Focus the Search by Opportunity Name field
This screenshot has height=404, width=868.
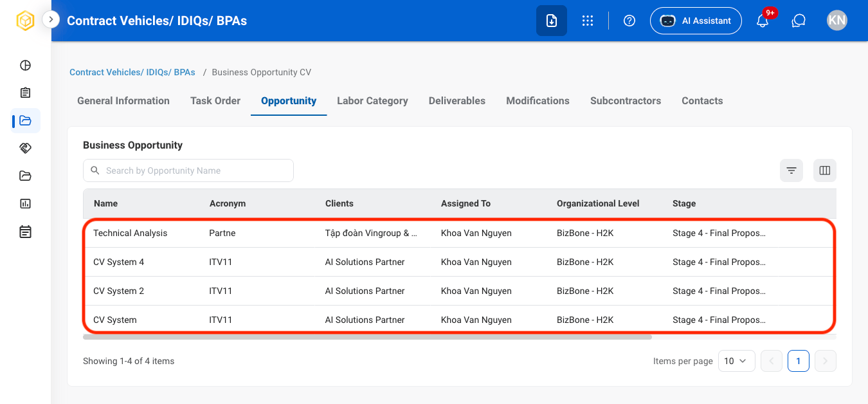pyautogui.click(x=188, y=170)
